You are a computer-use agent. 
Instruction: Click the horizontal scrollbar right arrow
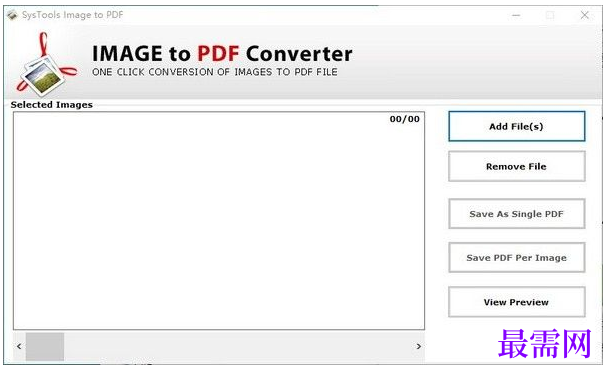(x=419, y=346)
